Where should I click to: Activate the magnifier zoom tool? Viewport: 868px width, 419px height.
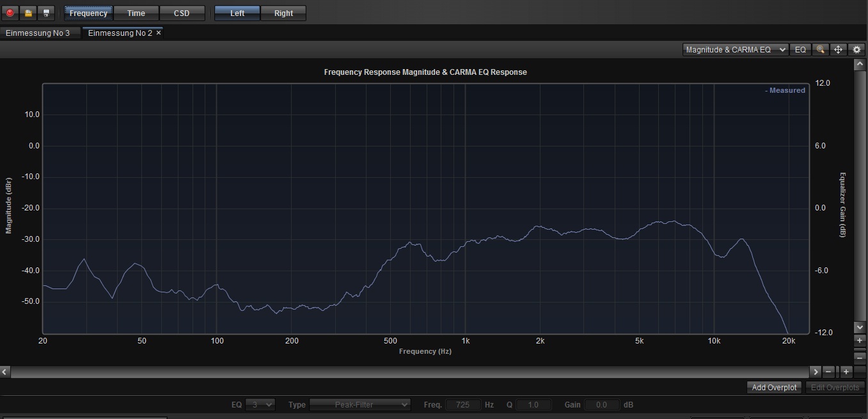(x=820, y=49)
